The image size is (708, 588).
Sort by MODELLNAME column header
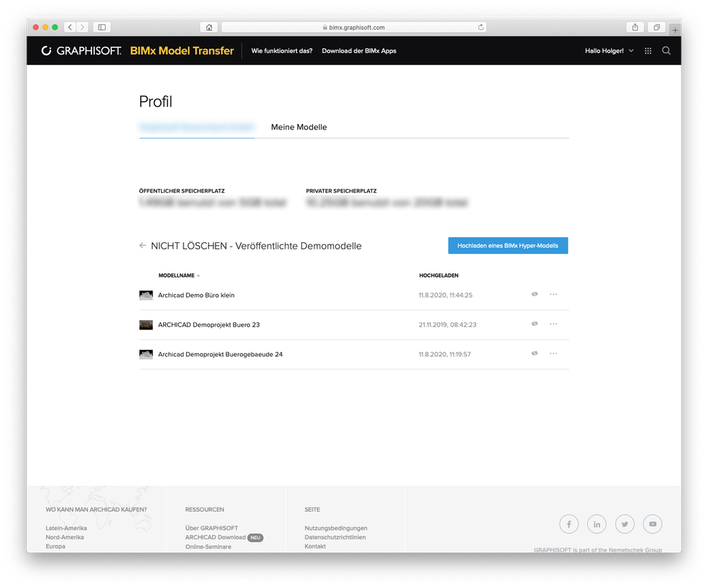179,276
